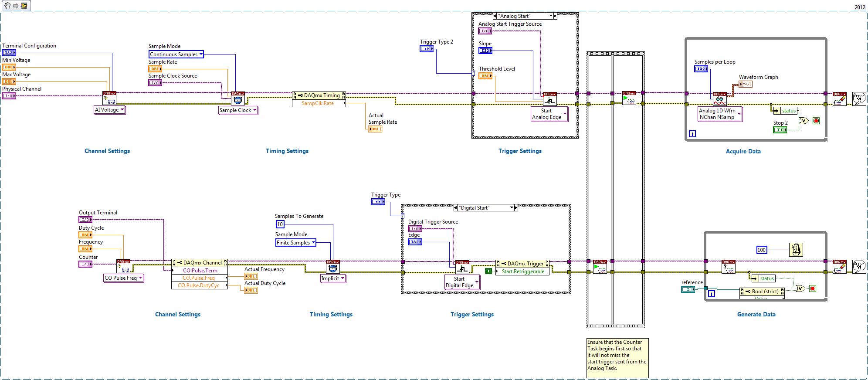
Task: Click the upper DAQmx Start Task icon
Action: click(x=629, y=98)
